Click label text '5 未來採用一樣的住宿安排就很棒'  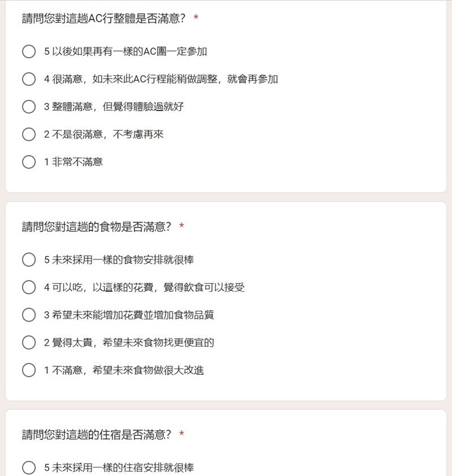(x=119, y=468)
